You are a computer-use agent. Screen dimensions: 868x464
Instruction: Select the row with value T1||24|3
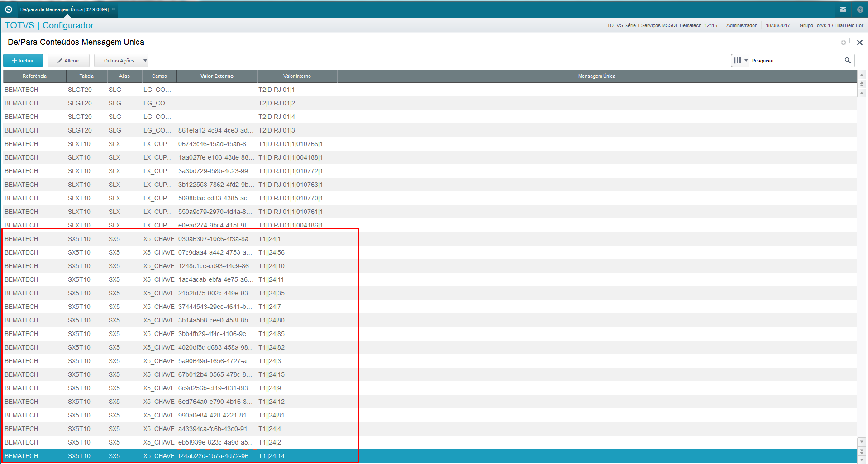(430, 361)
